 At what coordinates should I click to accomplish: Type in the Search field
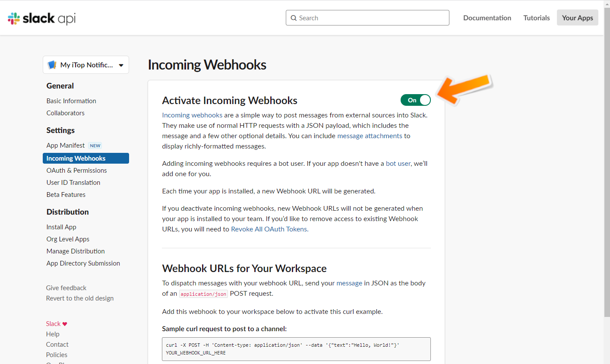coord(371,18)
